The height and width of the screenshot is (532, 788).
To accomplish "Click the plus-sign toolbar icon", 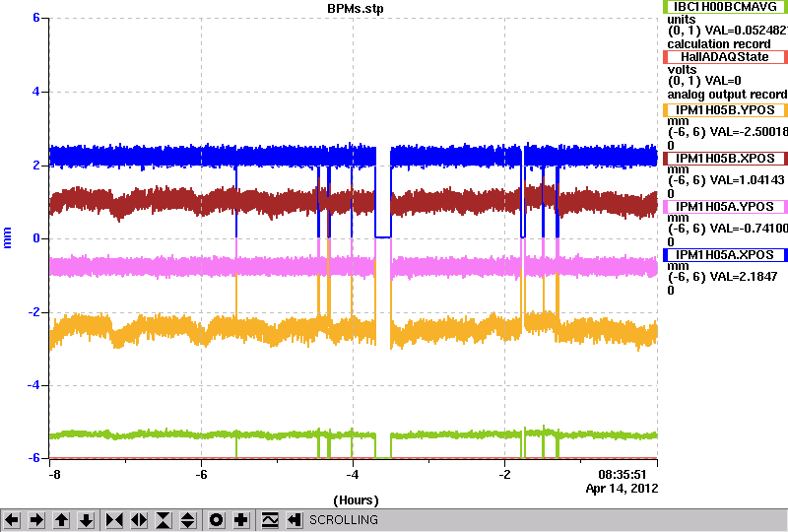I will click(x=240, y=519).
